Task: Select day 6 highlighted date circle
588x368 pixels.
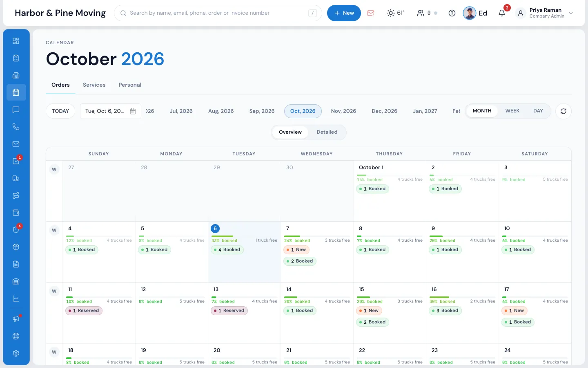Action: (x=215, y=229)
